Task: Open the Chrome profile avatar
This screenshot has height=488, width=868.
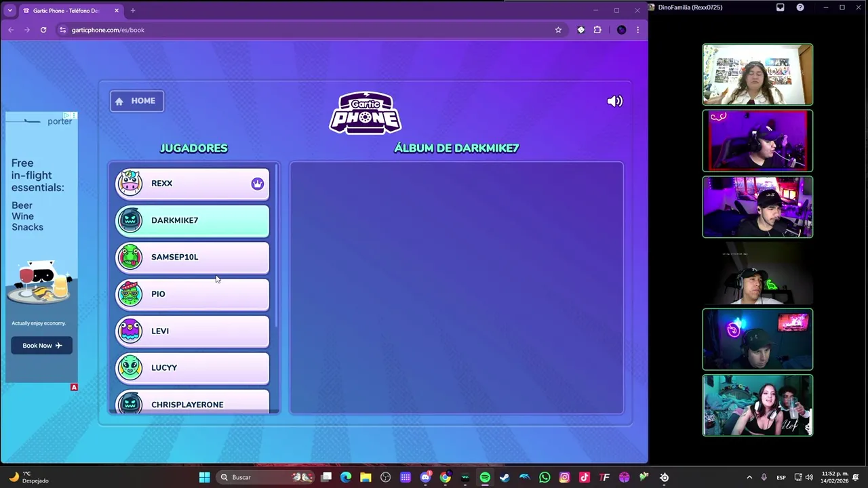Action: 621,30
